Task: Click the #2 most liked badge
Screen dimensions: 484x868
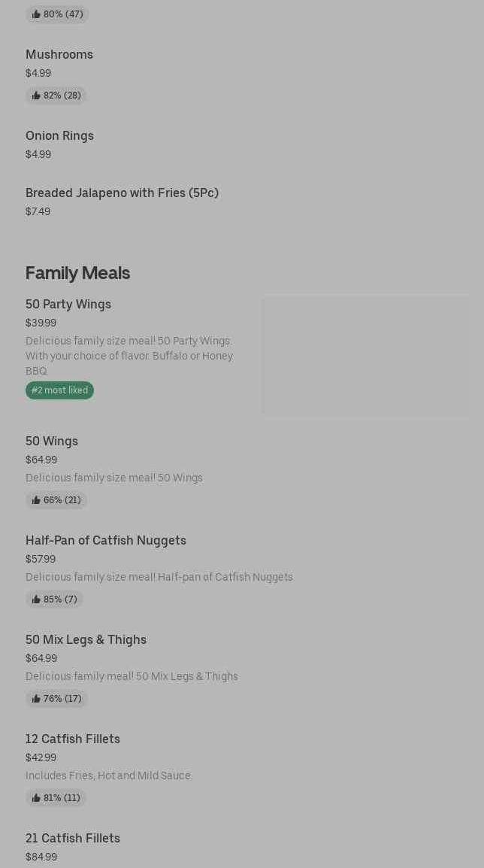Action: 59,390
